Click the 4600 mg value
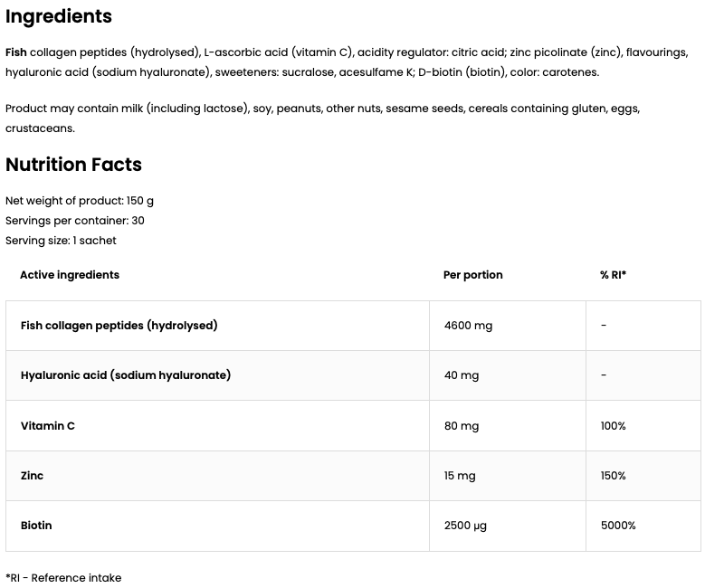The image size is (705, 588). [468, 326]
